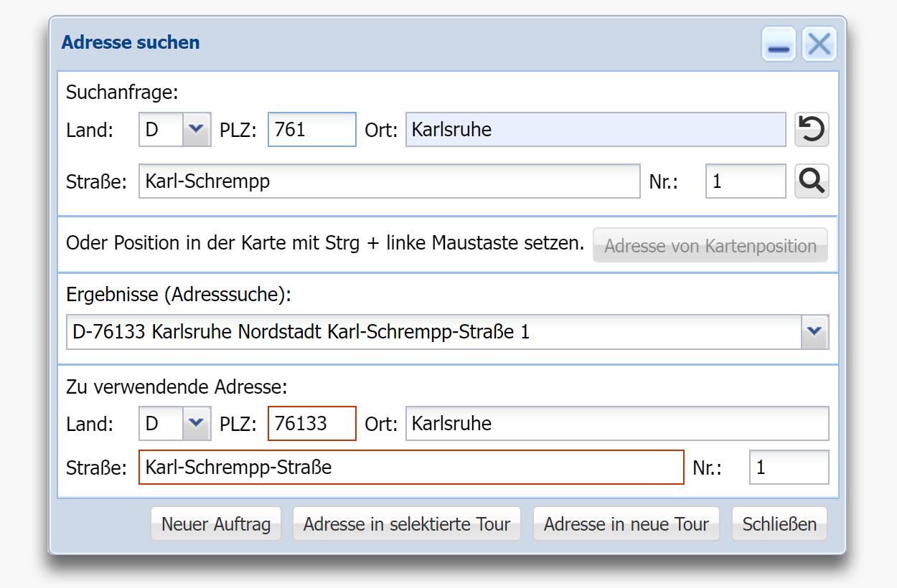Expand the Ergebnisse address results dropdown
Image resolution: width=897 pixels, height=588 pixels.
(814, 331)
